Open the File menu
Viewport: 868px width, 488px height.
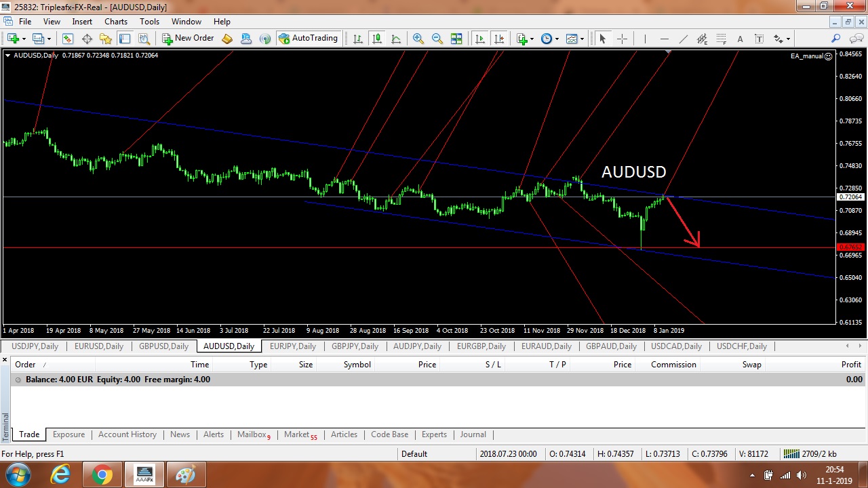(x=25, y=22)
